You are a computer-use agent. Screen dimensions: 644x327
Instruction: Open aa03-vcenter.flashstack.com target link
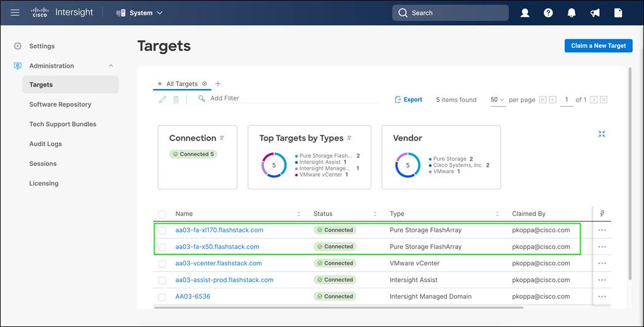(x=219, y=263)
